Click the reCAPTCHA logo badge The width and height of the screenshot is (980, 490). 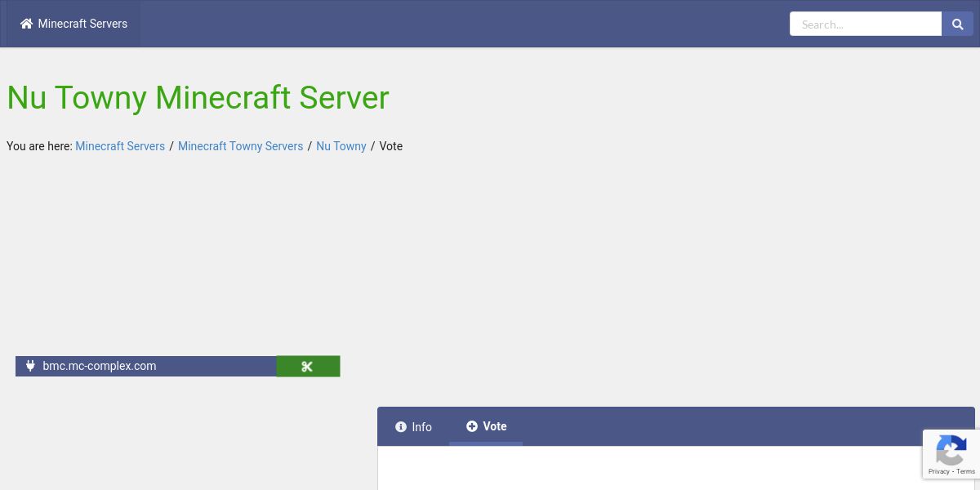[x=951, y=449]
